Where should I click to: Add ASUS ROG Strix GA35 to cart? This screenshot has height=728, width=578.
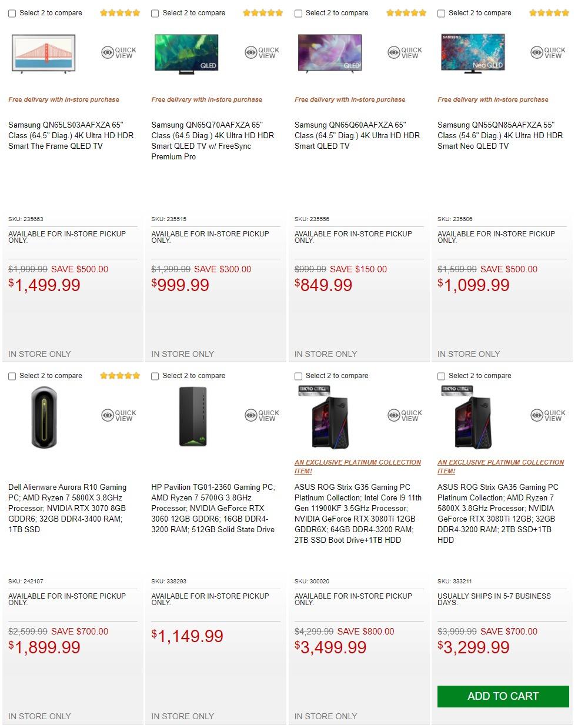pos(503,696)
